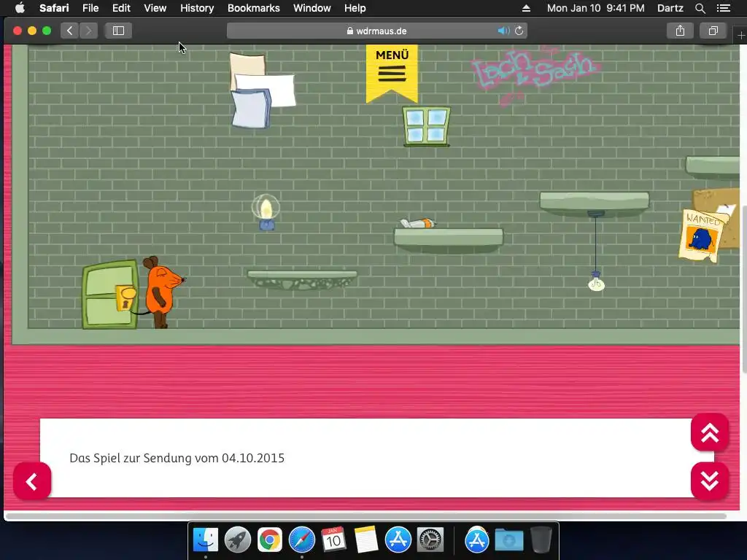Expand text box with double up chevron
Image resolution: width=747 pixels, height=560 pixels.
(709, 432)
